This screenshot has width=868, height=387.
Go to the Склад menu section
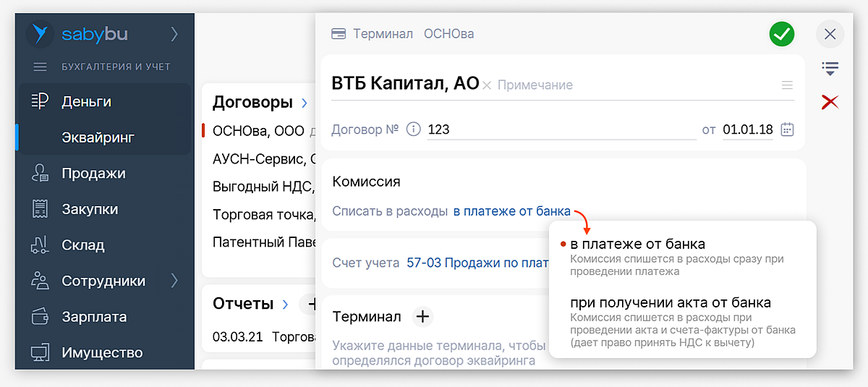pyautogui.click(x=82, y=245)
